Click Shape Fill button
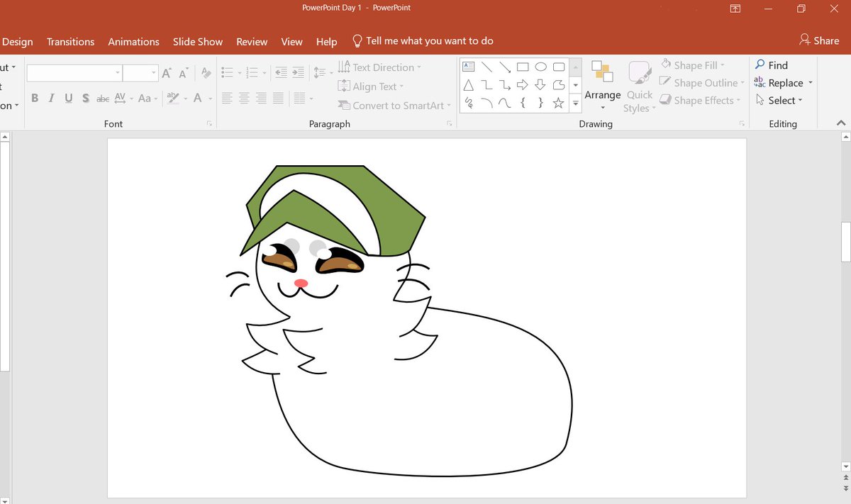The width and height of the screenshot is (851, 504). [693, 65]
